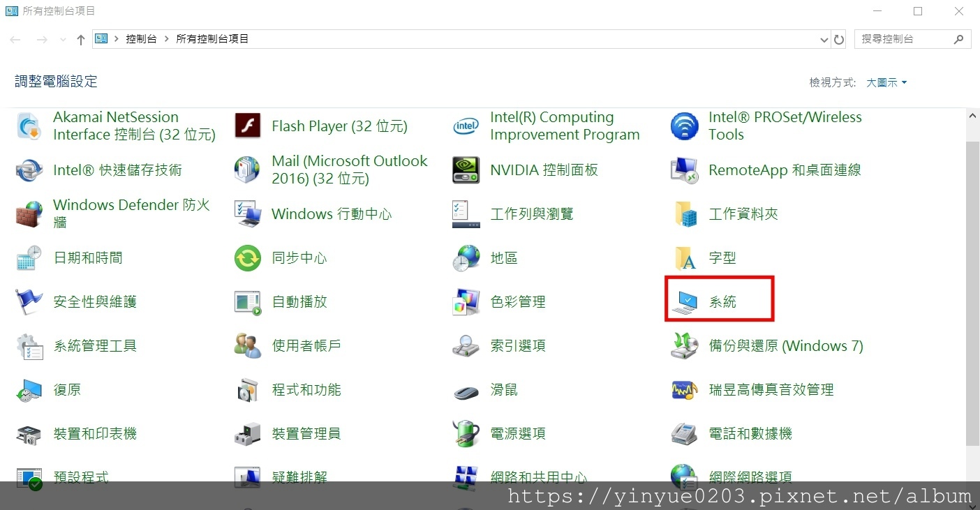Screen dimensions: 980x510
Task: Open the 電話和數據機 icon
Action: (x=685, y=434)
